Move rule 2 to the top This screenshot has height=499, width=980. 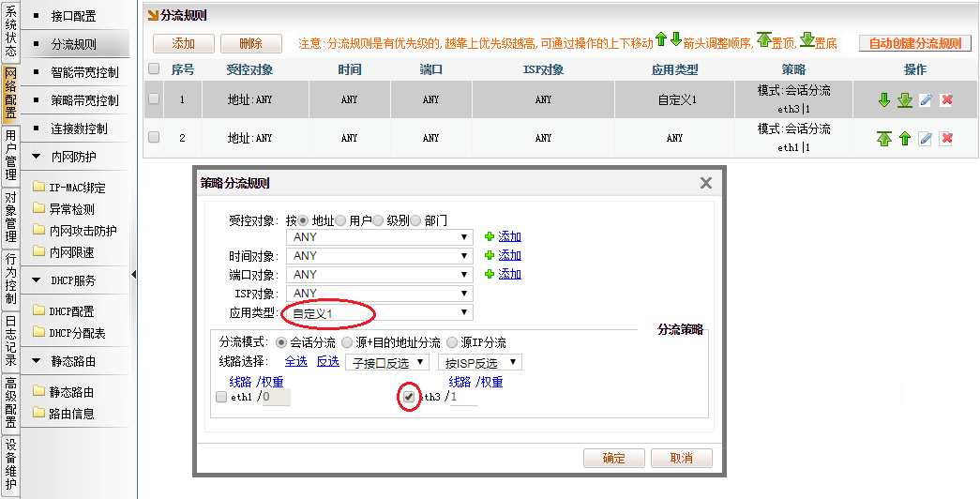coord(884,139)
